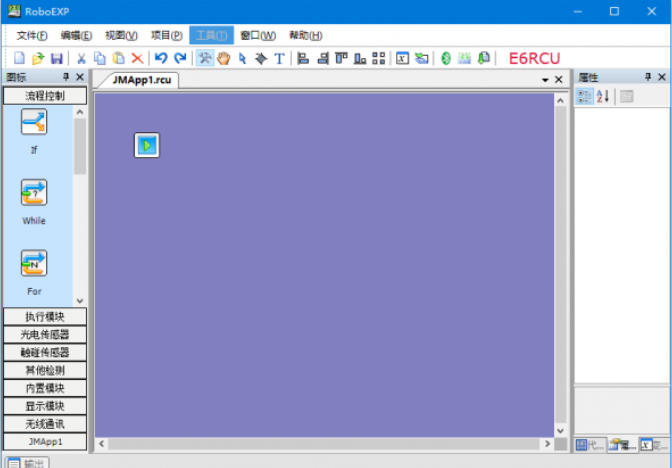This screenshot has height=468, width=672.
Task: Click the Undo arrow in toolbar
Action: coord(161,59)
